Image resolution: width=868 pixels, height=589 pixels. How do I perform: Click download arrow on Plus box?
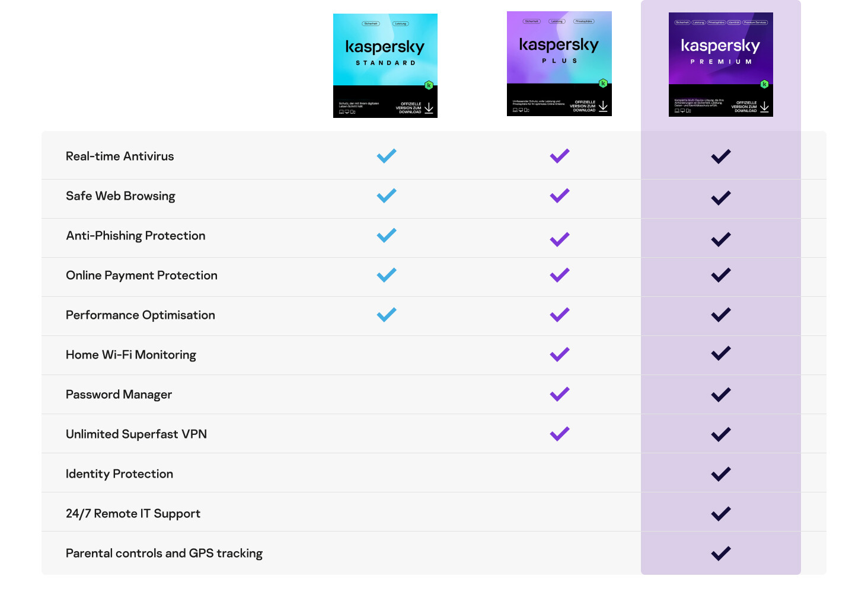[603, 106]
